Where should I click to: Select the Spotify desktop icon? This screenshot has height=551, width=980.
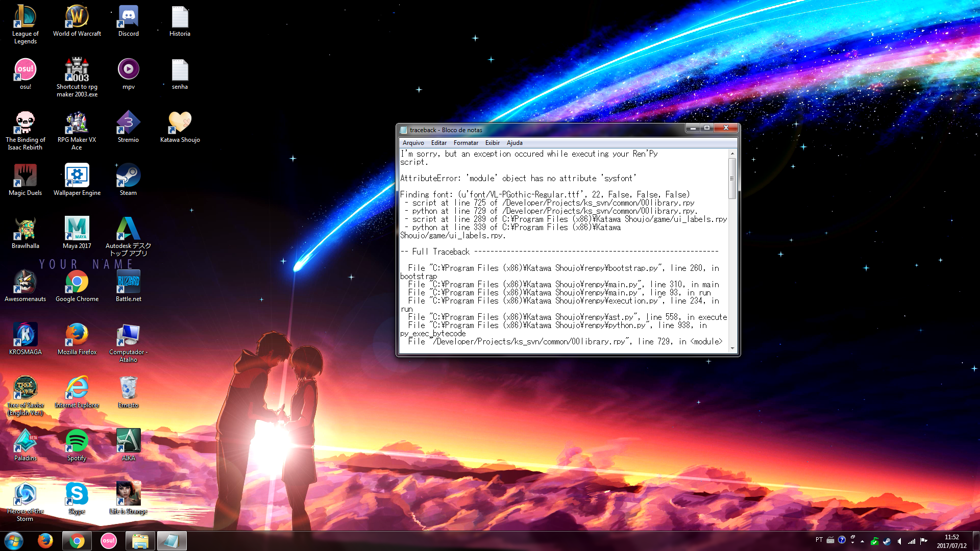click(77, 445)
